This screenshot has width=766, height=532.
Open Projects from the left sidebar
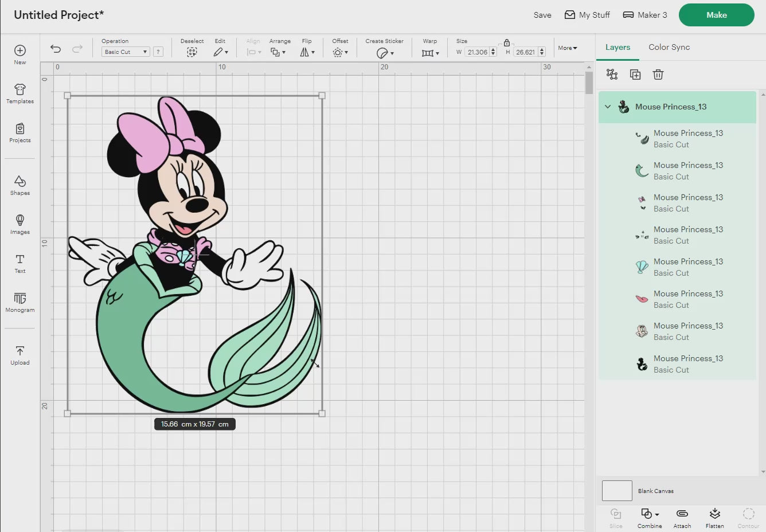[x=20, y=132]
